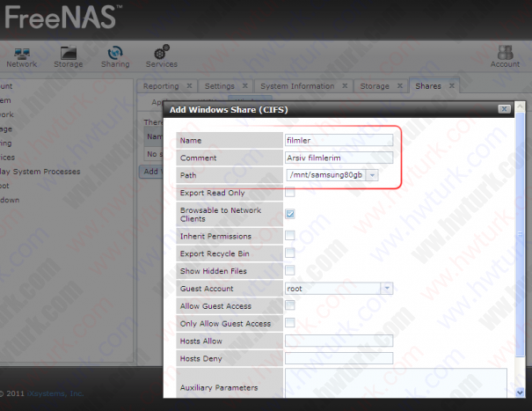Screen dimensions: 532x411
Task: Click the Name field containing filmler
Action: point(339,140)
